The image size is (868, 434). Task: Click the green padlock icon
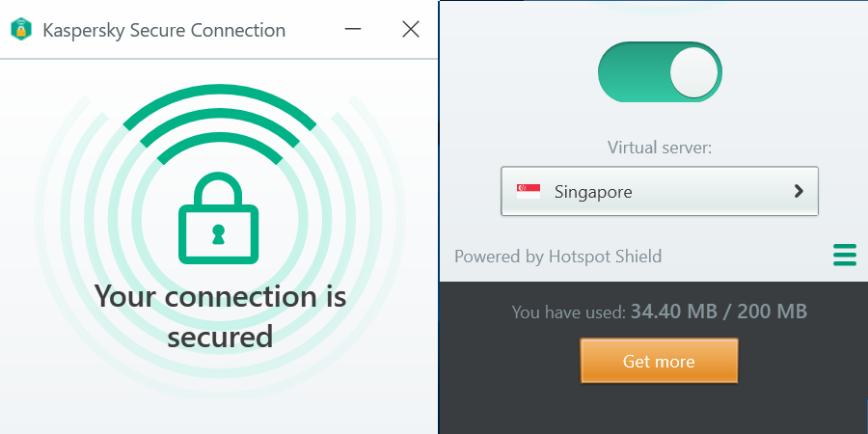tap(218, 218)
